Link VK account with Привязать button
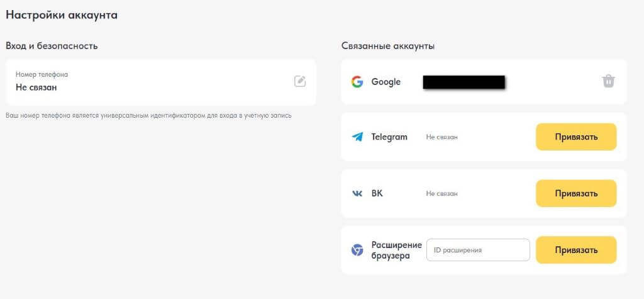This screenshot has height=299, width=644. click(575, 193)
